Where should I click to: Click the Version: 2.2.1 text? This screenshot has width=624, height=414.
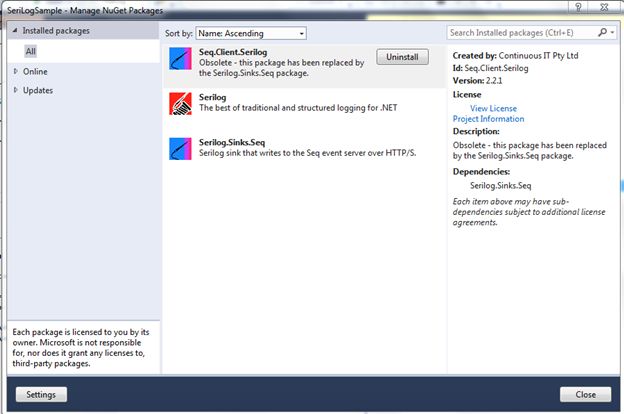coord(478,81)
